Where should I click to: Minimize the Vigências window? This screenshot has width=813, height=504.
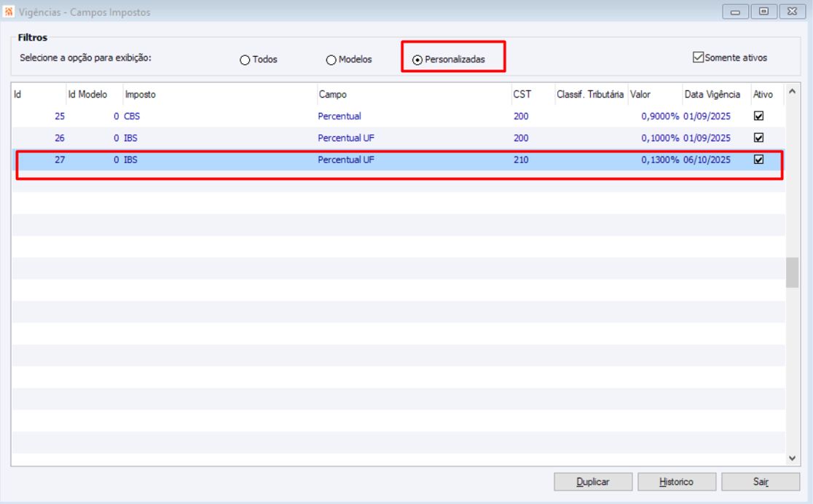pos(735,12)
